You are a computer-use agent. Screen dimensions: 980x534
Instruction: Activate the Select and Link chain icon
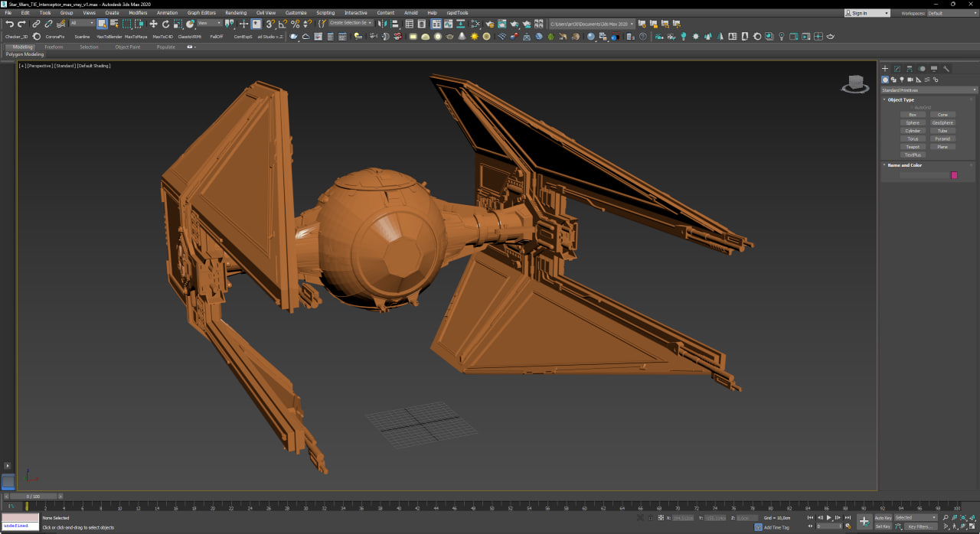coord(36,24)
